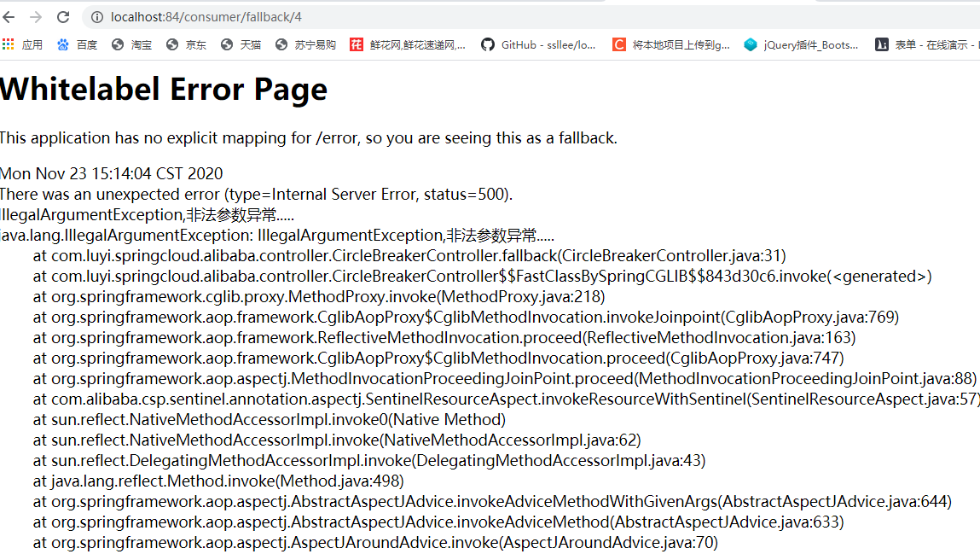
Task: Select the ReflectiveMethodInvocation.java:163 stack line
Action: click(x=444, y=338)
